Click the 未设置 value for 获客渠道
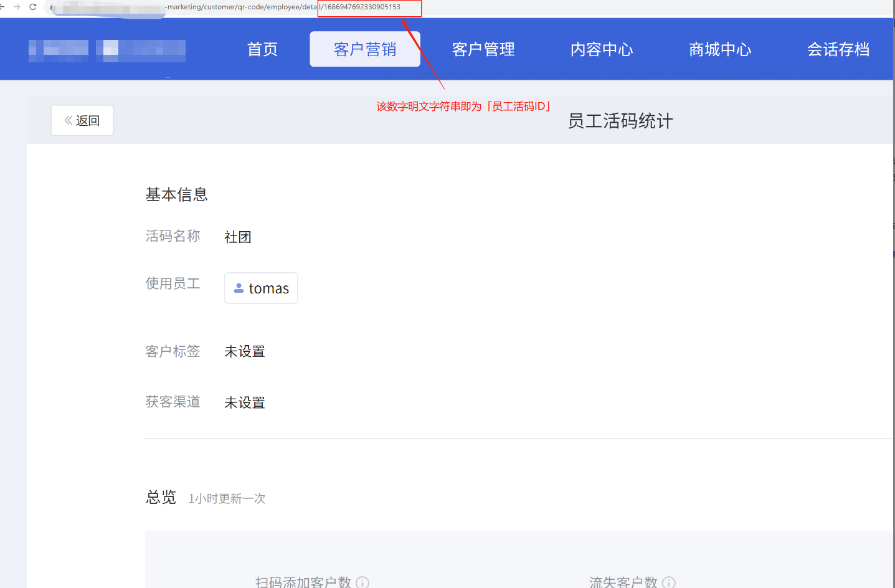The height and width of the screenshot is (588, 895). (x=245, y=402)
